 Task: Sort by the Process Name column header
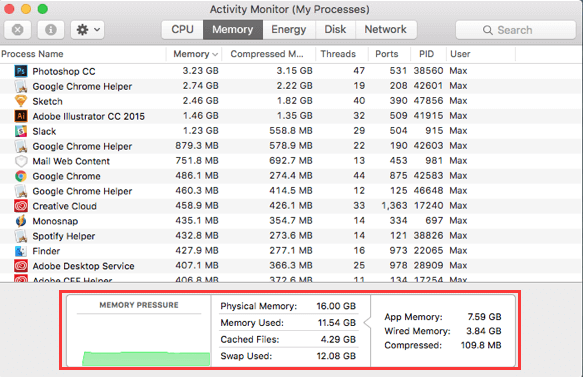(83, 54)
